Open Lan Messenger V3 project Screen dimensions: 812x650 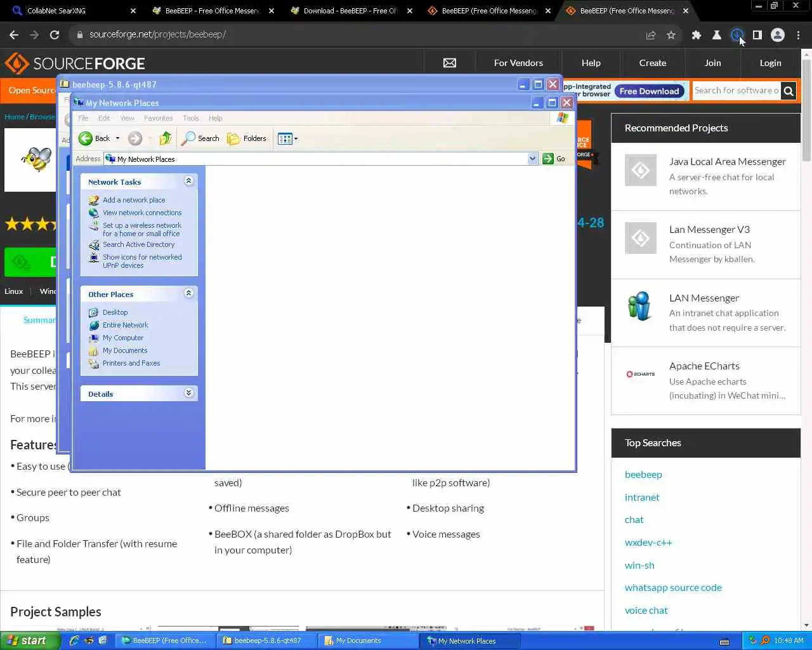click(x=709, y=230)
